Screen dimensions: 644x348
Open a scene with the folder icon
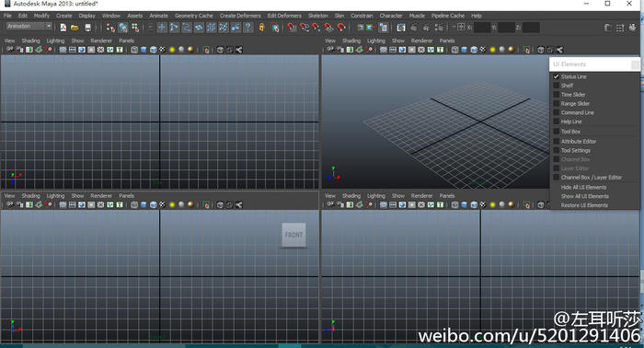point(75,28)
